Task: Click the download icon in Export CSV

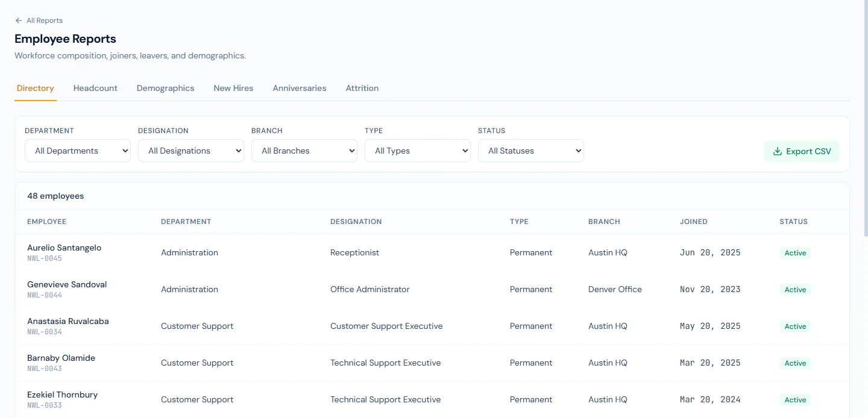Action: tap(778, 151)
